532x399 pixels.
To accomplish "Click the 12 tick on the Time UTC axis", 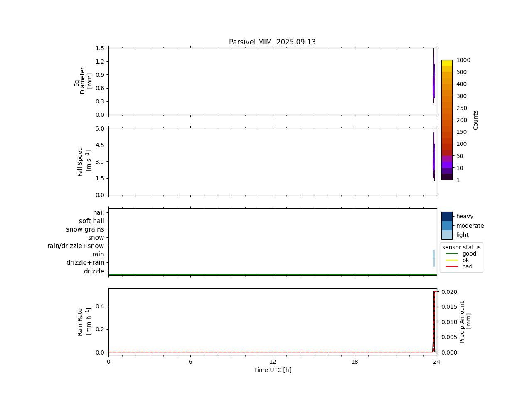I will (x=273, y=362).
